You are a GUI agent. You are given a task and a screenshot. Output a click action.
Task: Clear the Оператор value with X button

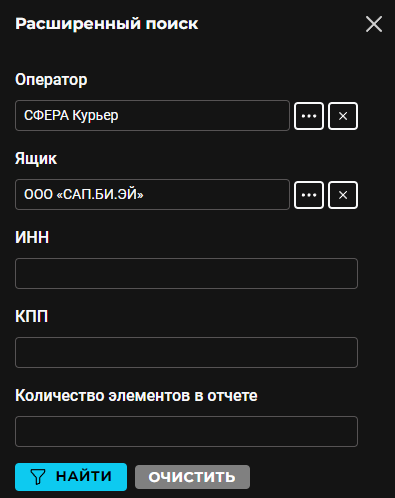343,116
